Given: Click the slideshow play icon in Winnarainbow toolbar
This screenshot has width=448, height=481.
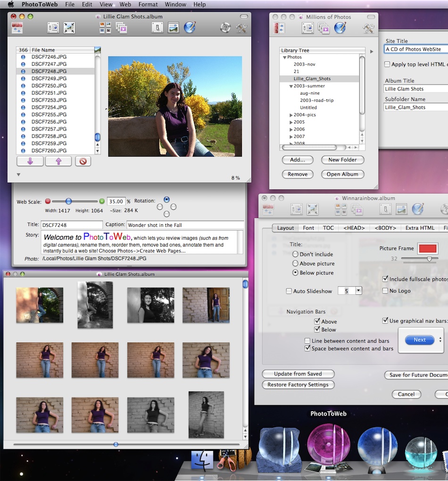Looking at the screenshot, I should click(x=357, y=209).
